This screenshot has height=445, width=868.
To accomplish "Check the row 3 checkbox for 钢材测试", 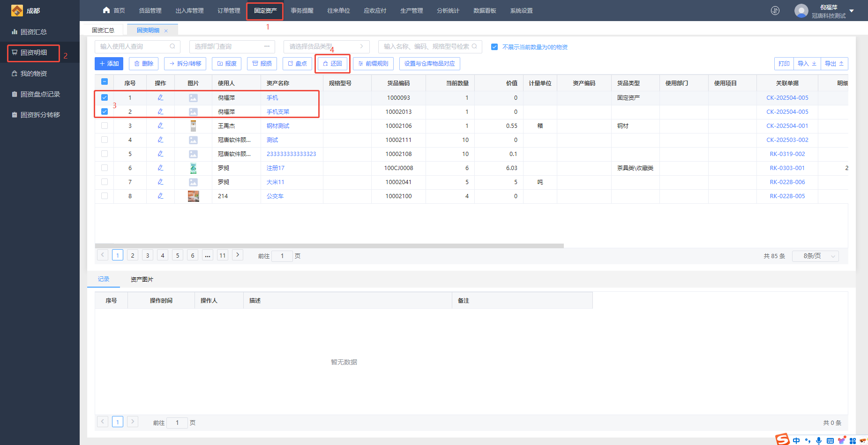I will click(105, 126).
